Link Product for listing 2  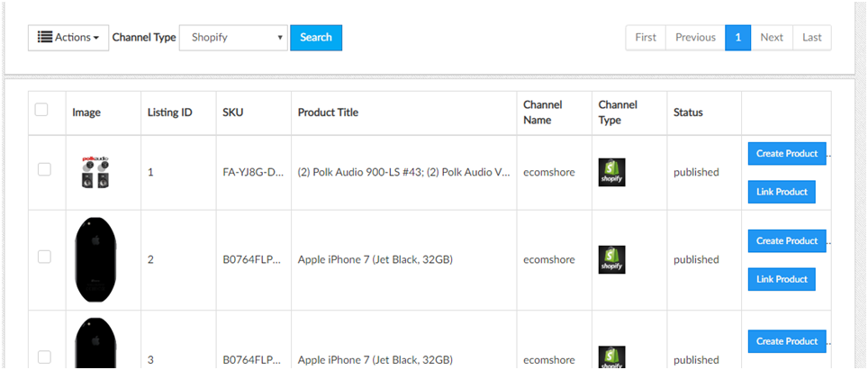(782, 279)
